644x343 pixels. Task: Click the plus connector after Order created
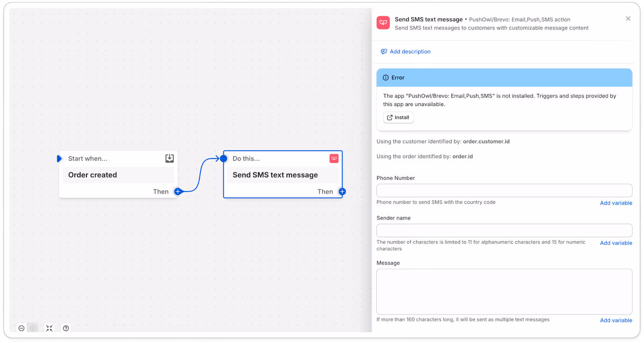pyautogui.click(x=178, y=191)
